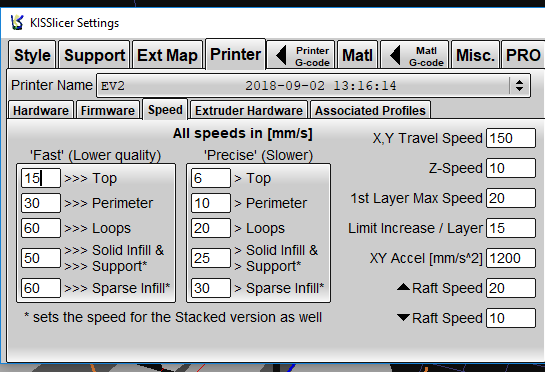Click the 'XY Accel [mm/s^2]' label
The image size is (545, 372).
[426, 258]
